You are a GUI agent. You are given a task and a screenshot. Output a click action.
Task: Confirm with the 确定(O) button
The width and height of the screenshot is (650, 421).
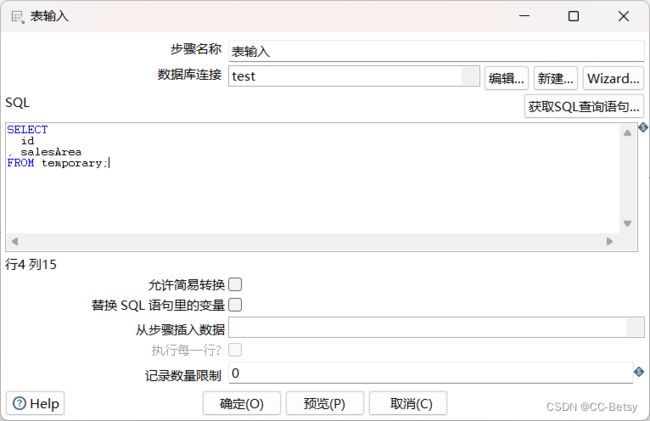pos(242,403)
